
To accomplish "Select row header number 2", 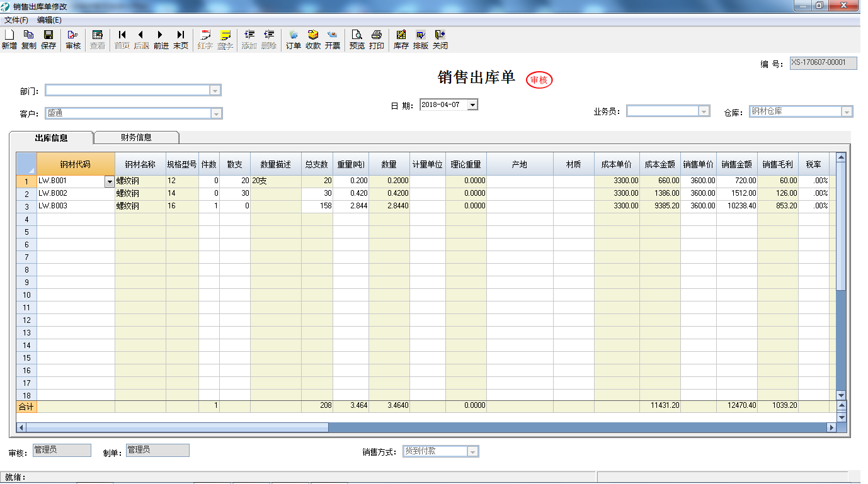I will [26, 194].
